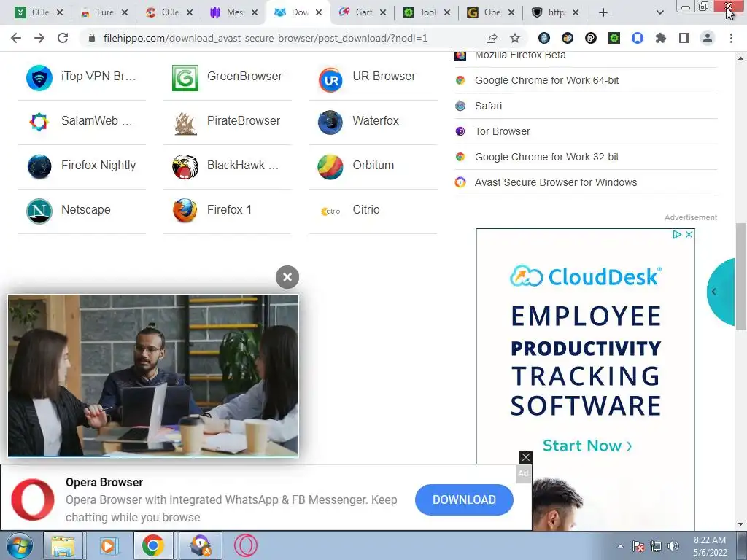The width and height of the screenshot is (747, 560).
Task: Click the Opera red O logo in banner
Action: pos(33,499)
